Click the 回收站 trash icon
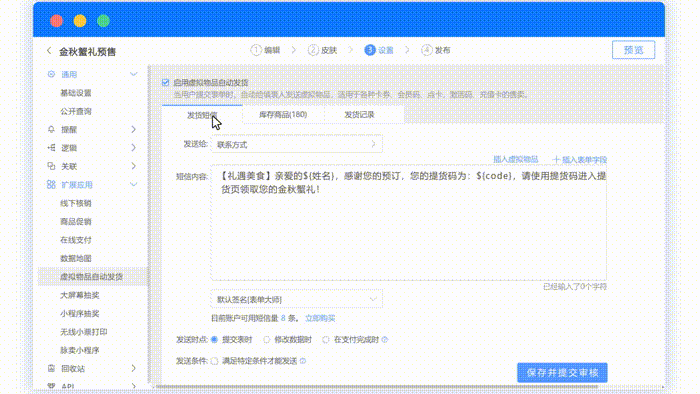The height and width of the screenshot is (394, 700). 51,368
